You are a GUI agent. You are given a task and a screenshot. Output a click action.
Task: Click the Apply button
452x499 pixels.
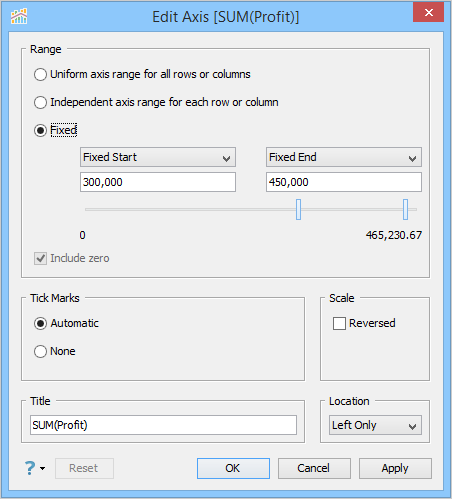pyautogui.click(x=395, y=468)
